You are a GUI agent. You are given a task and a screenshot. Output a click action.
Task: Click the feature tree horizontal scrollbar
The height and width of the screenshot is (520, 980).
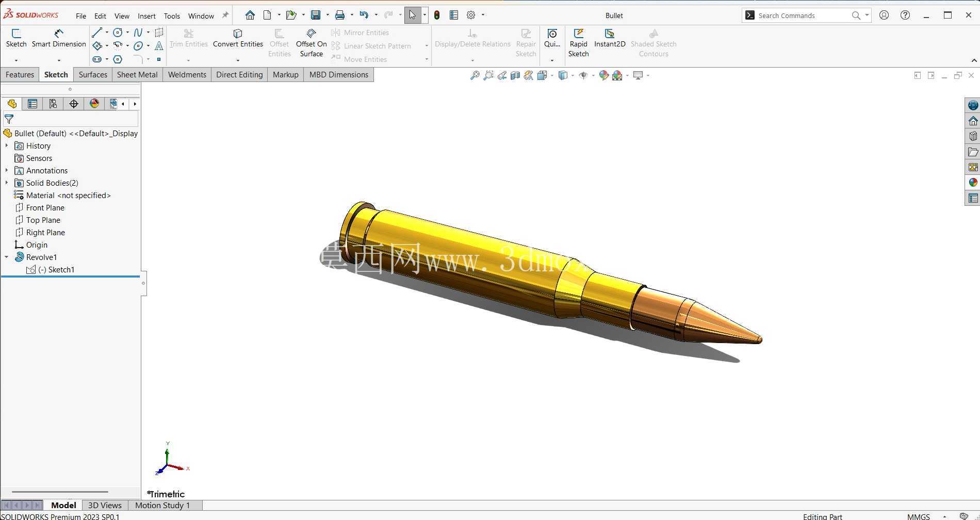click(x=60, y=492)
